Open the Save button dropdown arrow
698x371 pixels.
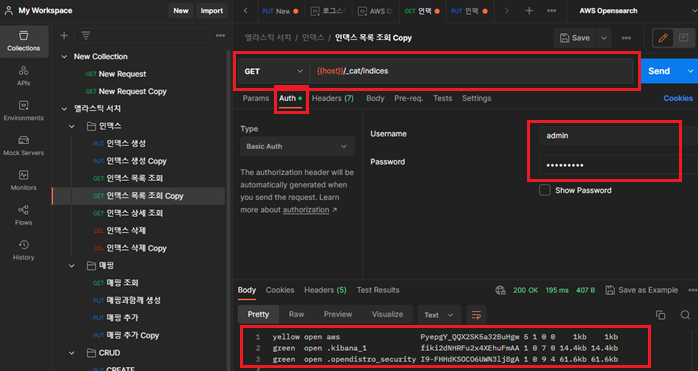click(604, 38)
